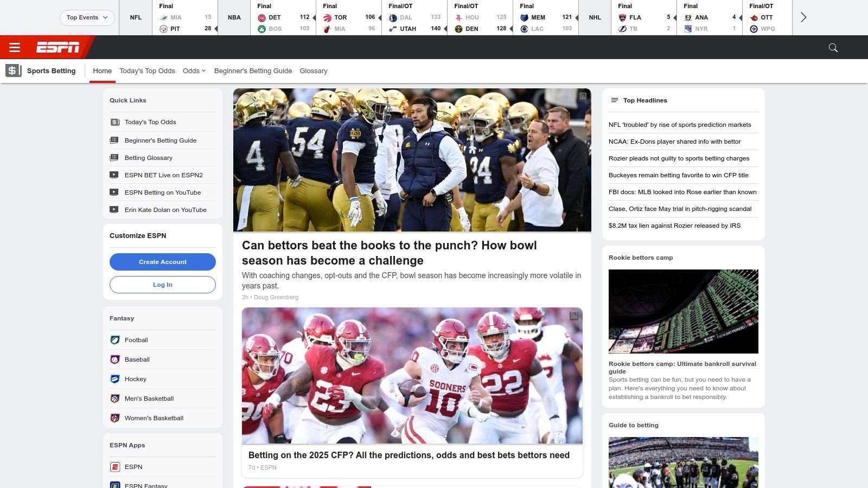Open the Glossary tab
The width and height of the screenshot is (868, 488).
pyautogui.click(x=314, y=70)
